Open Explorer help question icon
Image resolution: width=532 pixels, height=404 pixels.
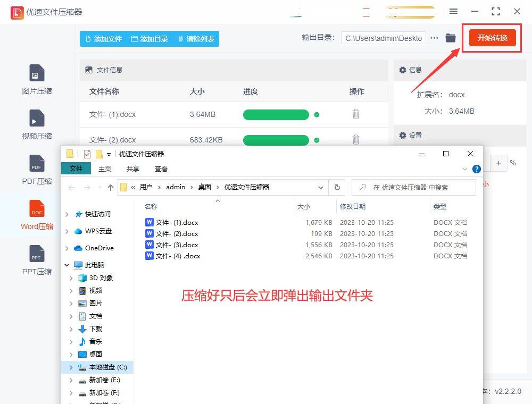pos(476,169)
